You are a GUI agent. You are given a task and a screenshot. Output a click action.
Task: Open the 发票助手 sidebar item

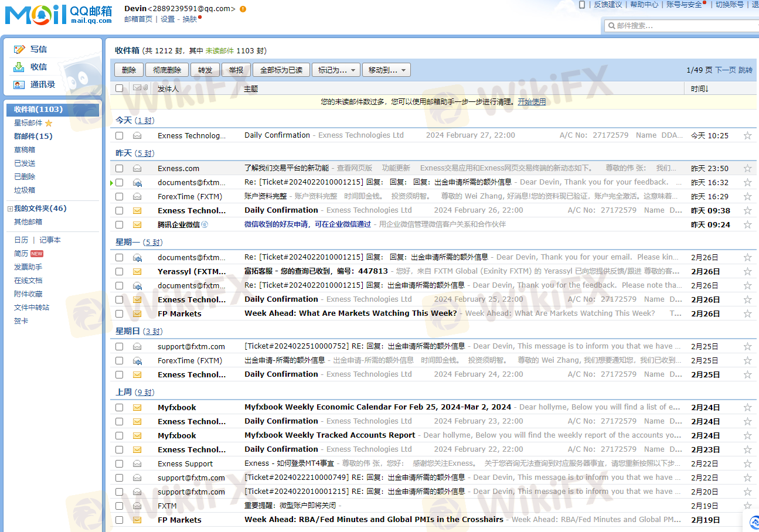pyautogui.click(x=28, y=267)
